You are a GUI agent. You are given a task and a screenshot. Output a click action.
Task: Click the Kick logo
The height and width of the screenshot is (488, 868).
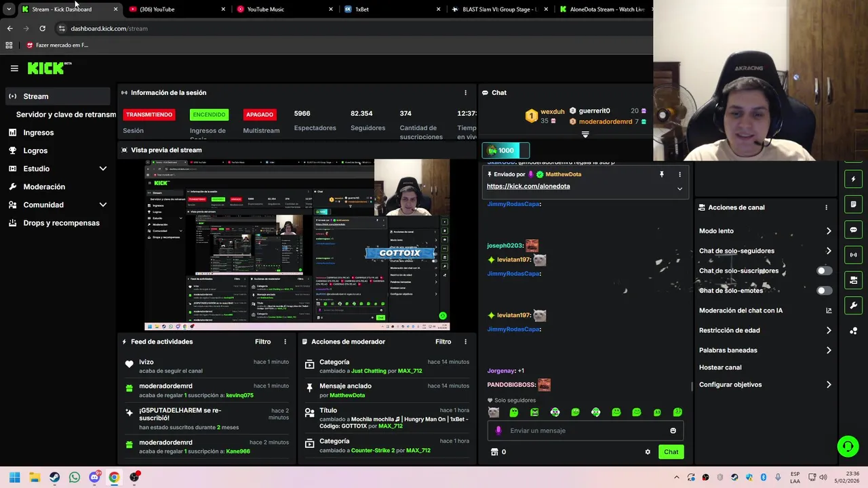pyautogui.click(x=49, y=68)
